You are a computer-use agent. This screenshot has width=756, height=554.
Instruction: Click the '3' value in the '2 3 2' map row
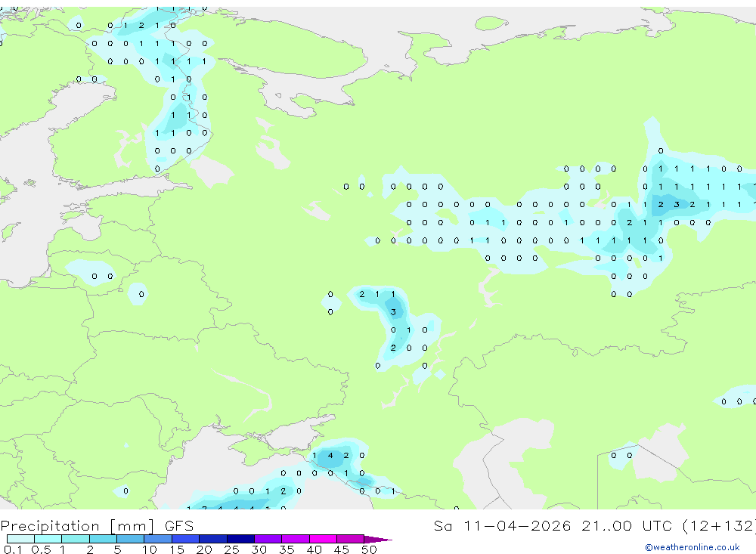[x=677, y=204]
